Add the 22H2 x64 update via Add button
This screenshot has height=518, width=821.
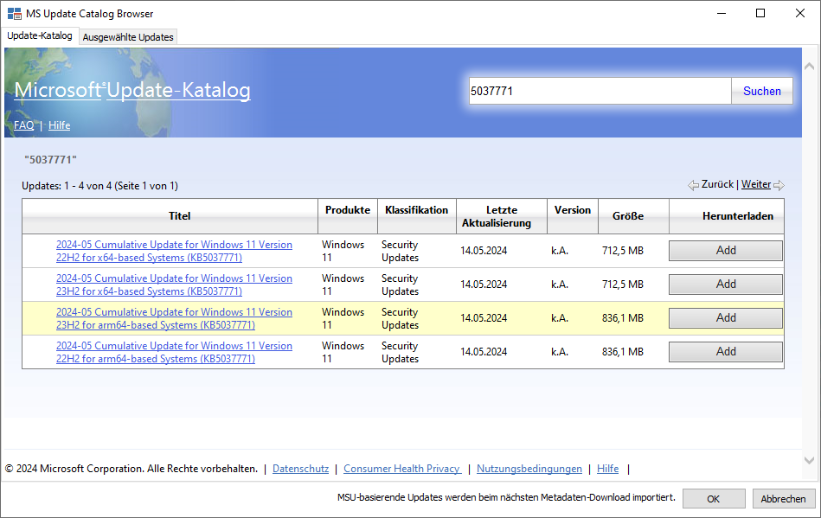tap(726, 250)
